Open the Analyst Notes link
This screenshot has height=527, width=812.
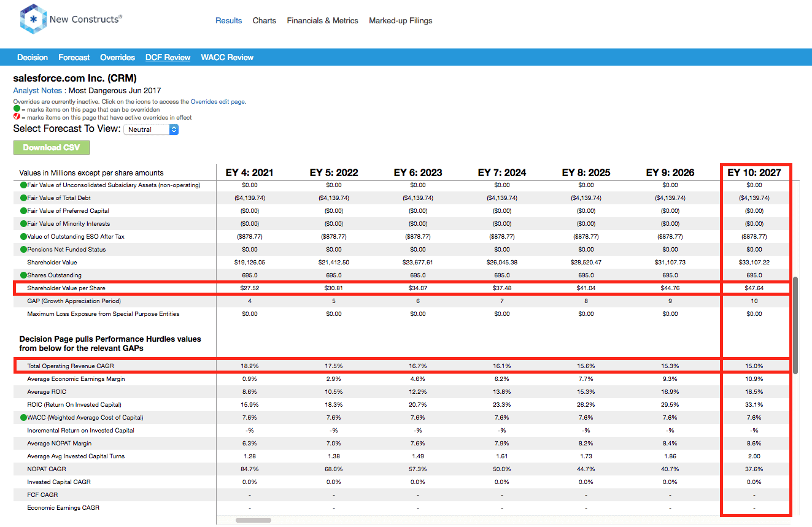[38, 91]
